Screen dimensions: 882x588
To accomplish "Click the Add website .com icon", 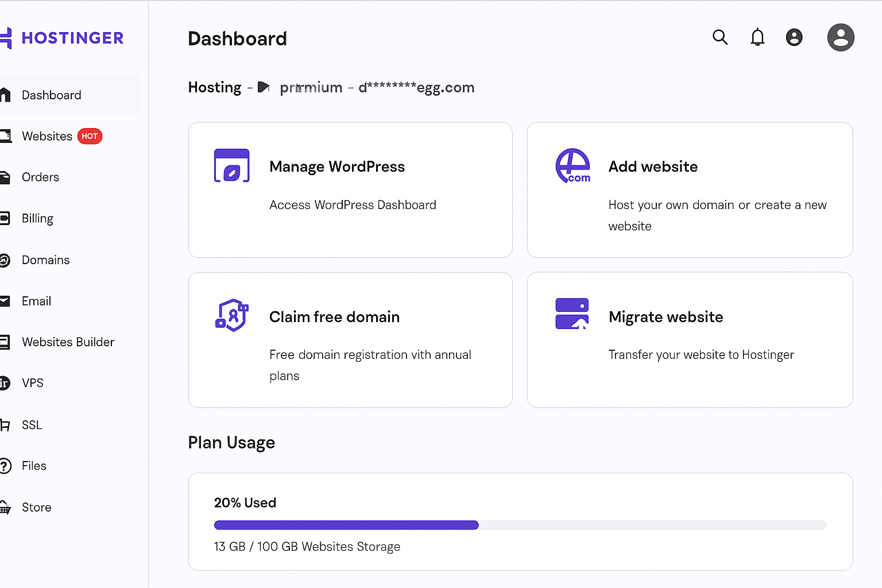I will click(573, 166).
